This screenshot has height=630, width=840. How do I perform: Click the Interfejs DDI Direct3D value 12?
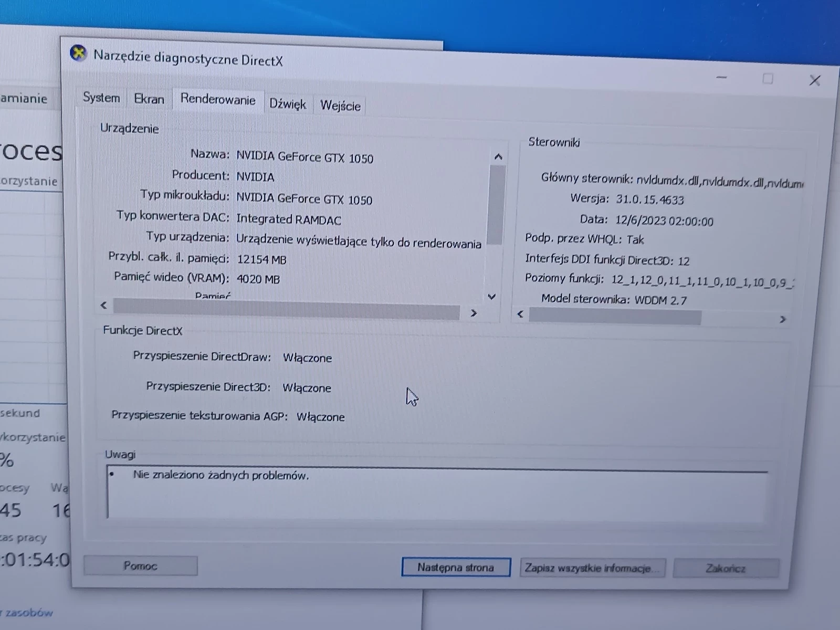[683, 261]
